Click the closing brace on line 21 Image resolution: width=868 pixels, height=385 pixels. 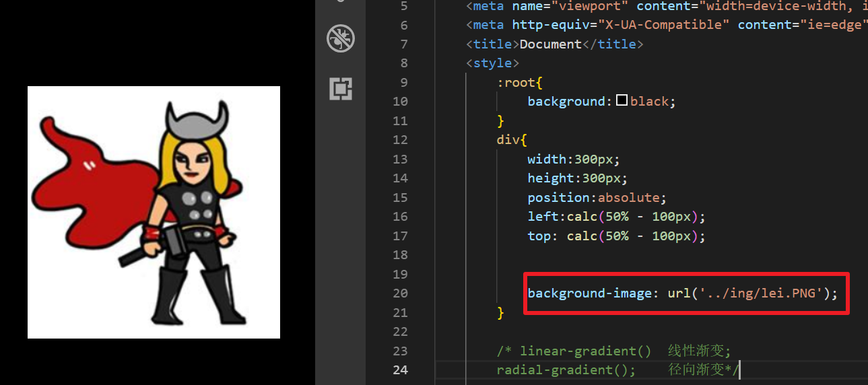point(500,313)
